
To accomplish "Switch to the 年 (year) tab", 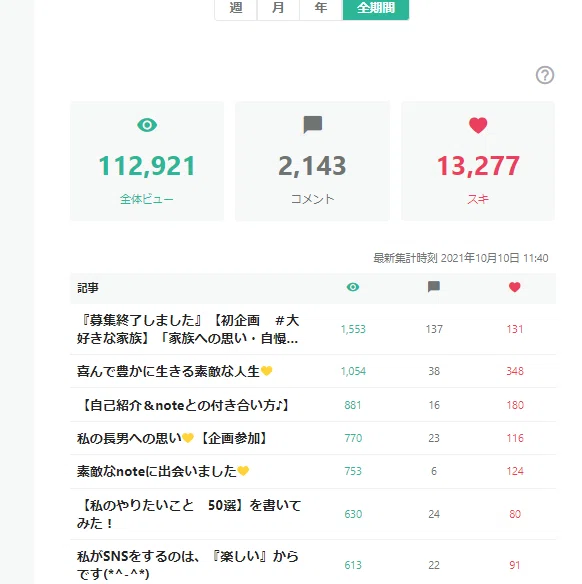I will [x=321, y=8].
